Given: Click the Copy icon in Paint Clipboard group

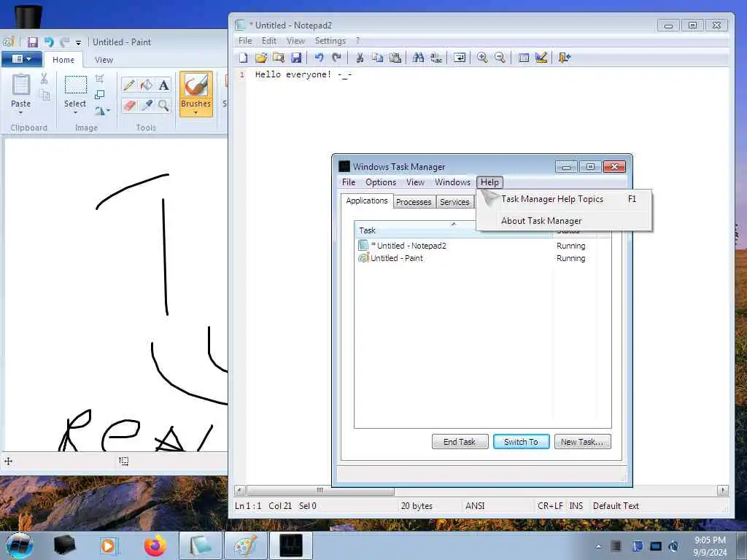Looking at the screenshot, I should [44, 95].
